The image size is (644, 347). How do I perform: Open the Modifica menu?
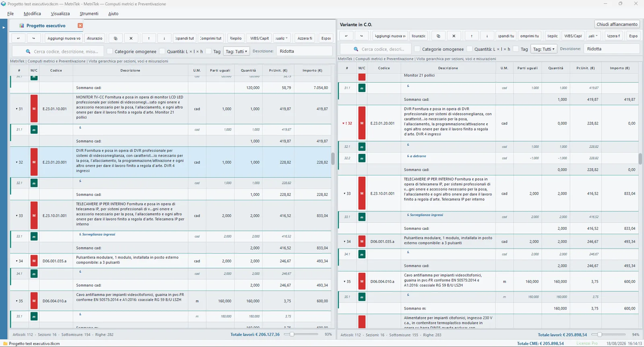32,14
